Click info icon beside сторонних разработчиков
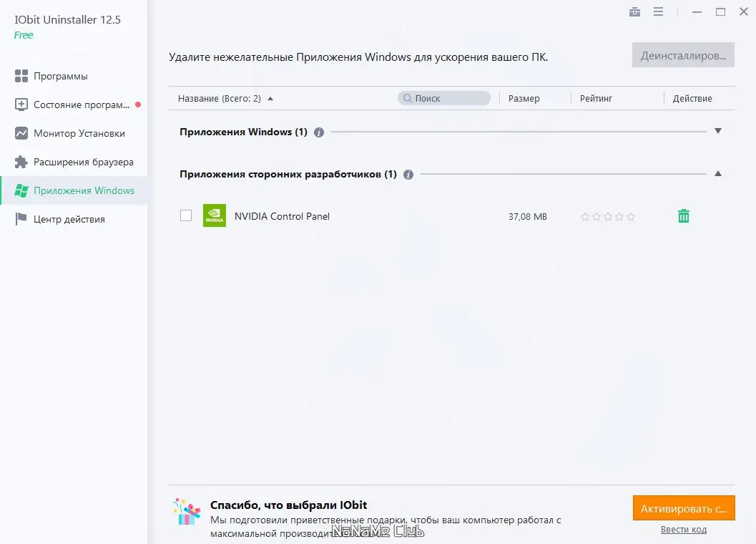The width and height of the screenshot is (756, 544). (408, 175)
